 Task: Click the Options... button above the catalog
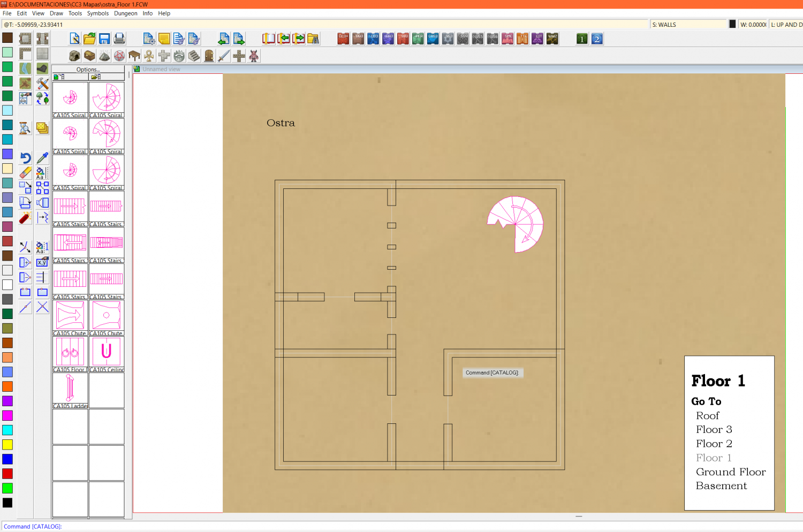(x=88, y=70)
